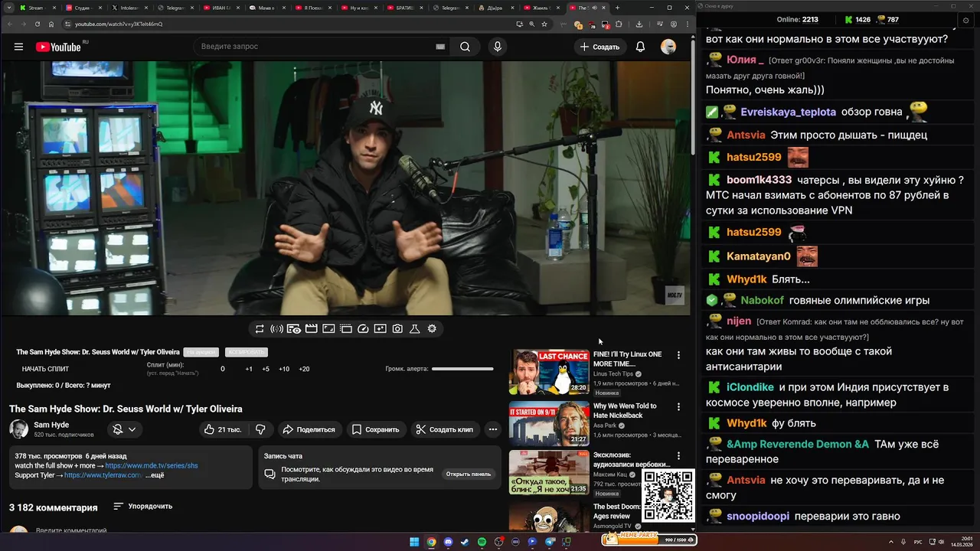Open the account avatar menu

[668, 47]
